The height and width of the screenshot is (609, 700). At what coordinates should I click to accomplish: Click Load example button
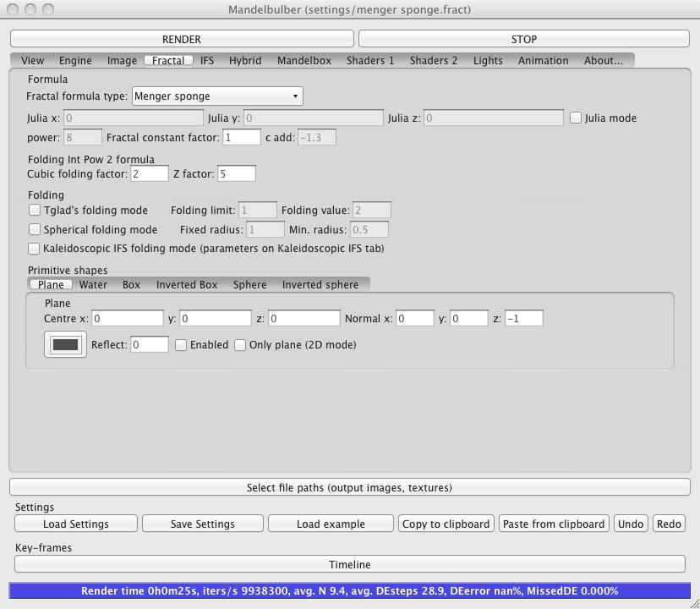(x=331, y=524)
